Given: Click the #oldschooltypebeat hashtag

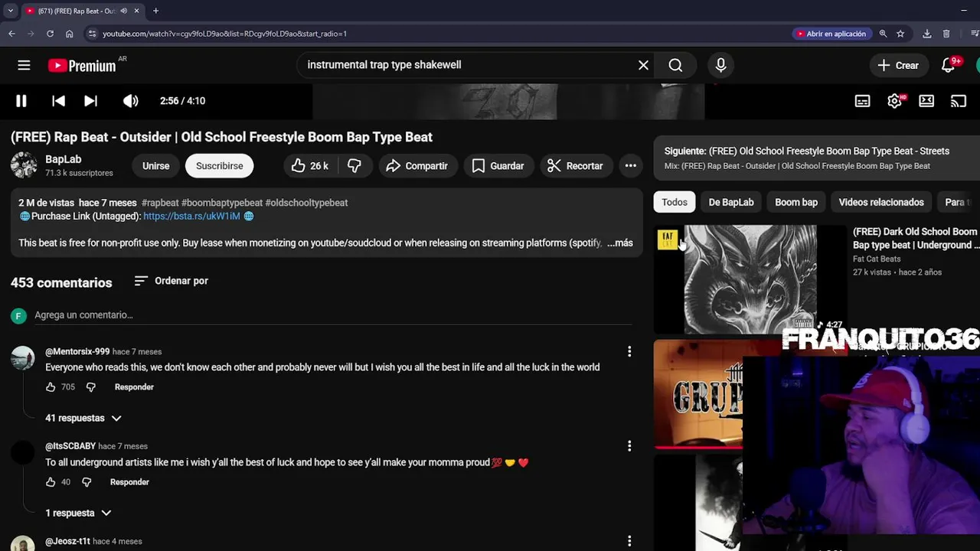Looking at the screenshot, I should click(306, 203).
